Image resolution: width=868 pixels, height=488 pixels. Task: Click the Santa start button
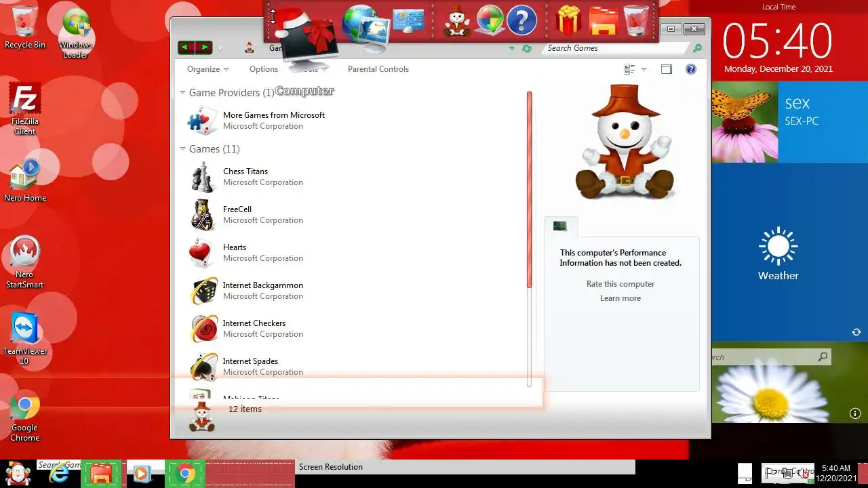18,473
